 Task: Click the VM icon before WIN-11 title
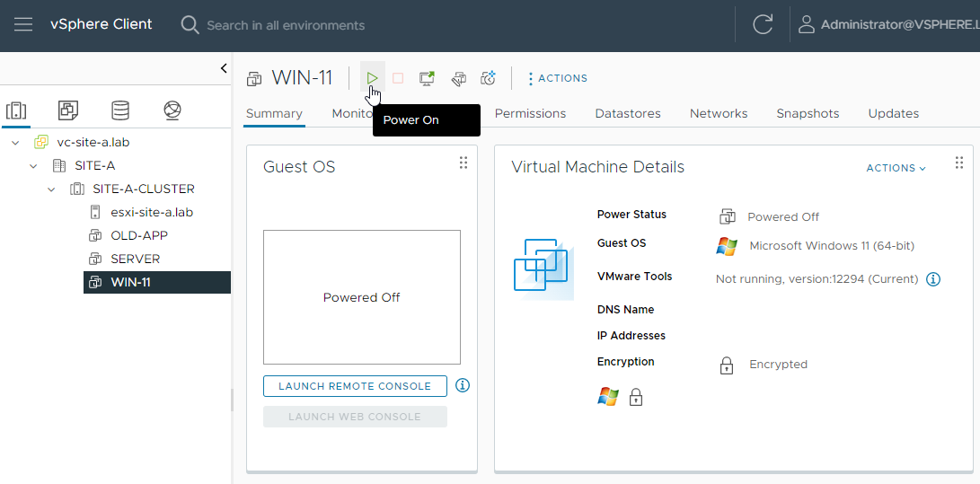point(254,79)
